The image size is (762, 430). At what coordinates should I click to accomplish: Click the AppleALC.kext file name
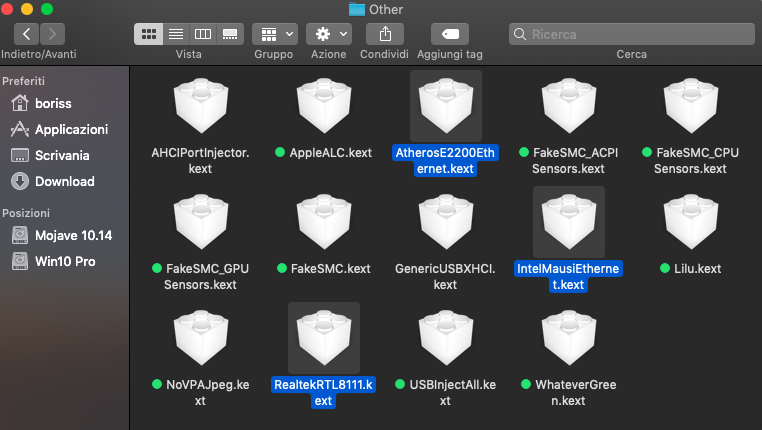[x=330, y=153]
